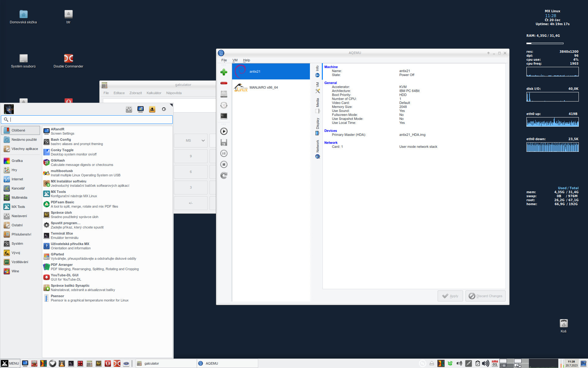Image resolution: width=588 pixels, height=368 pixels.
Task: Remove selected VM with red minus icon
Action: [x=224, y=83]
